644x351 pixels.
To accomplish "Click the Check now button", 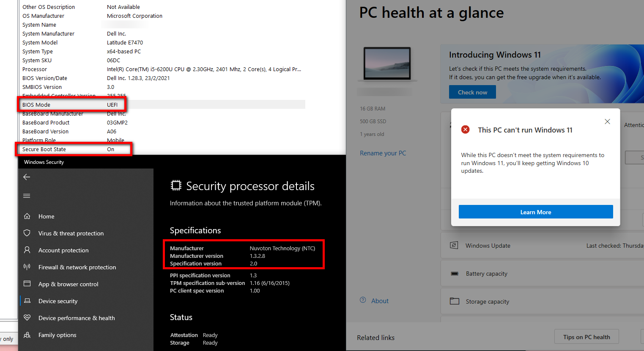I will click(472, 92).
